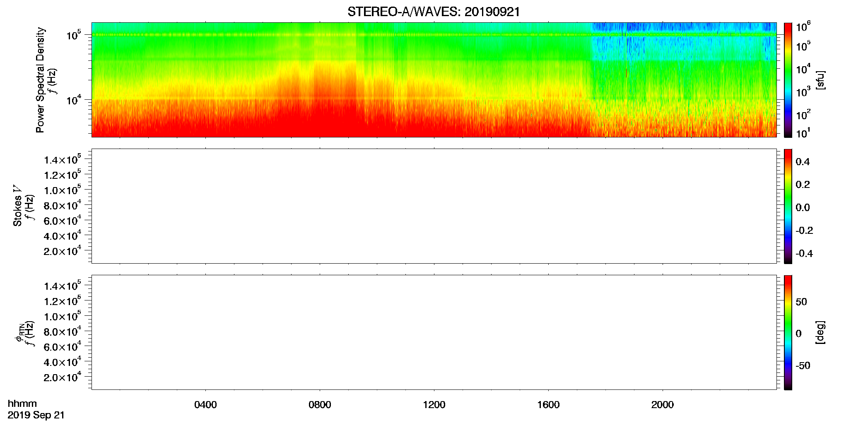Select the date text 2019 Sep 21
This screenshot has height=447, width=868.
pos(36,415)
